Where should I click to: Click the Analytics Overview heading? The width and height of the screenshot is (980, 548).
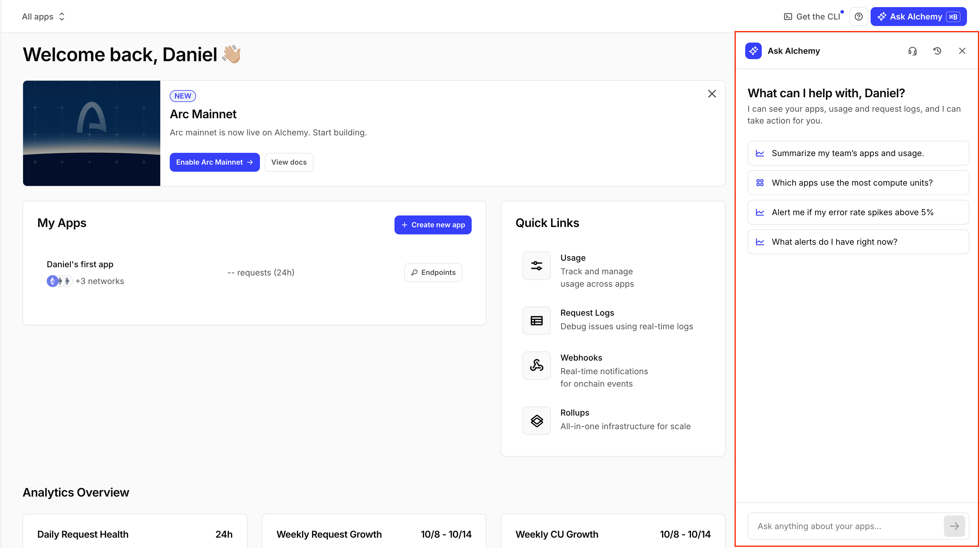click(76, 493)
